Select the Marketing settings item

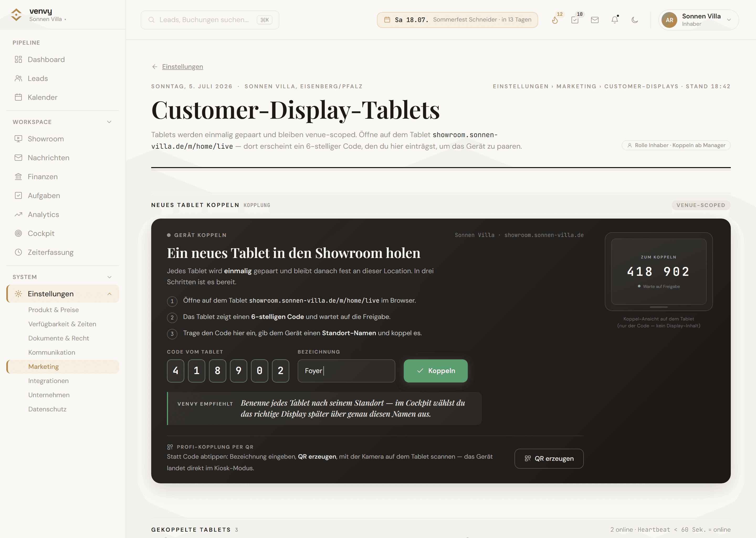click(x=62, y=367)
